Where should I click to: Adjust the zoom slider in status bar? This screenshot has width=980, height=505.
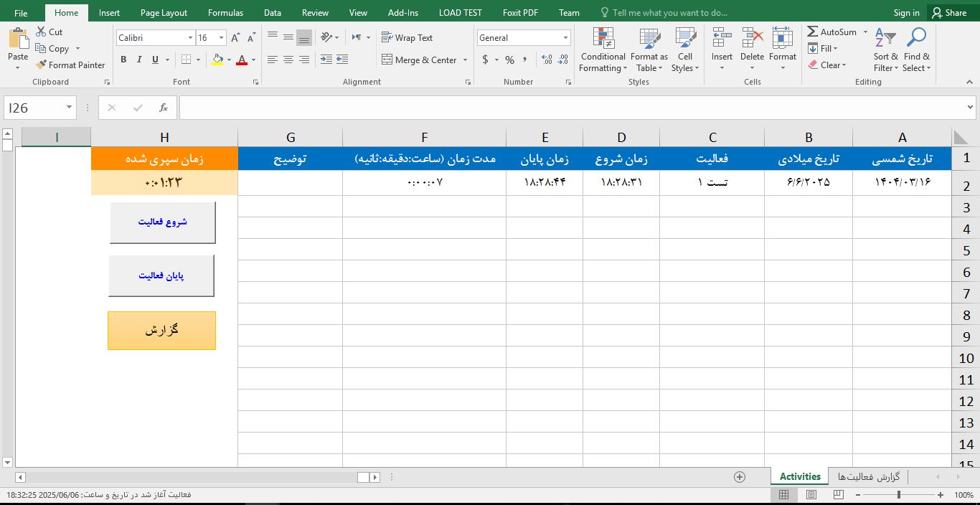[x=899, y=495]
